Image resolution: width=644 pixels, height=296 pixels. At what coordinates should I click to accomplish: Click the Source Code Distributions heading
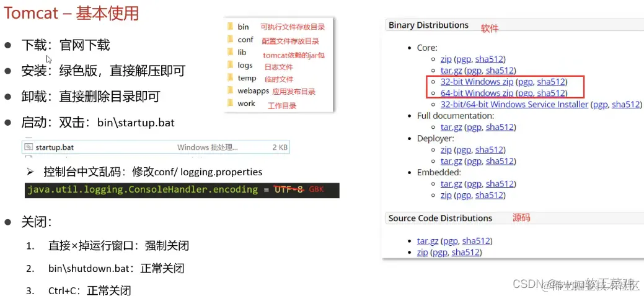[x=440, y=218]
